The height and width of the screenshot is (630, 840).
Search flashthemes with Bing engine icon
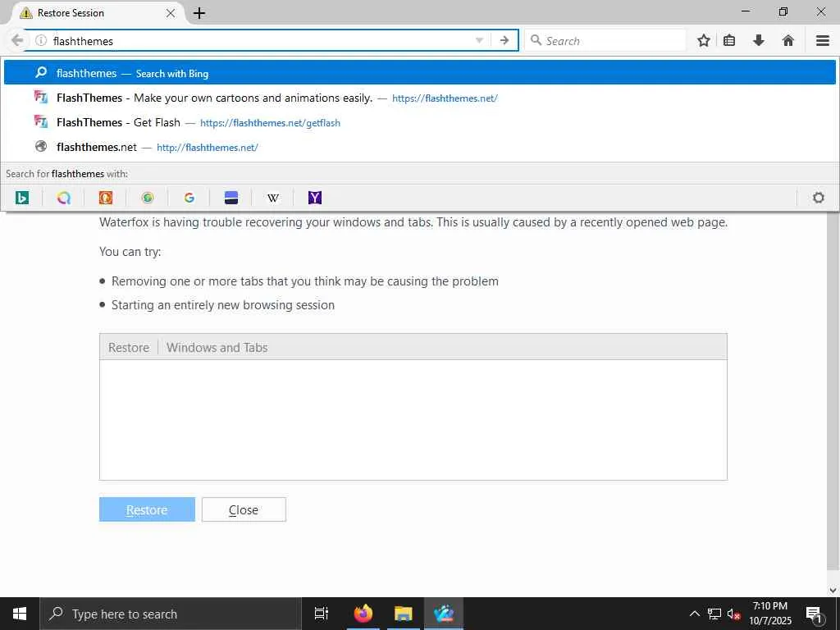click(x=22, y=198)
